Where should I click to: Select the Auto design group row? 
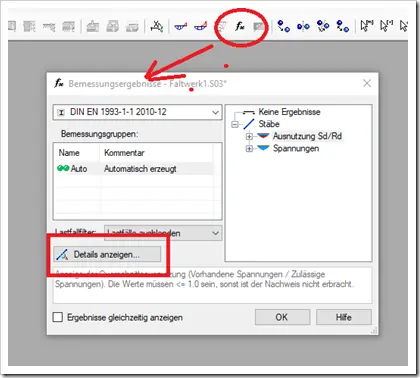133,169
